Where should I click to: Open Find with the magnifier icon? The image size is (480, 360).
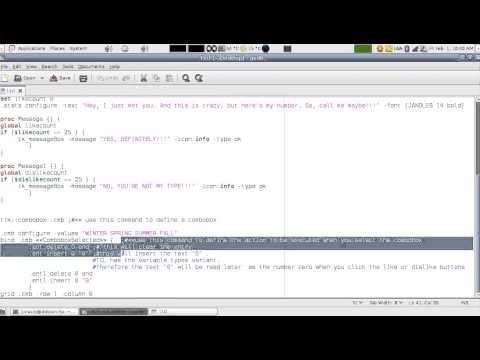[186, 78]
